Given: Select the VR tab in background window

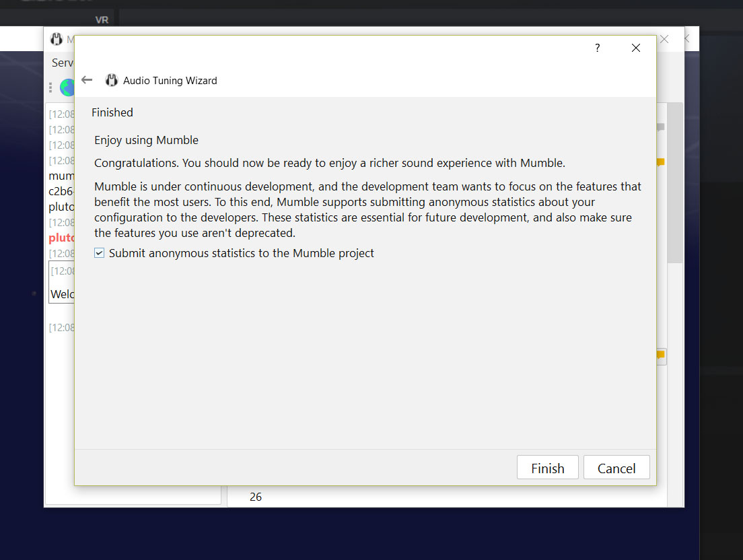Looking at the screenshot, I should [x=102, y=20].
